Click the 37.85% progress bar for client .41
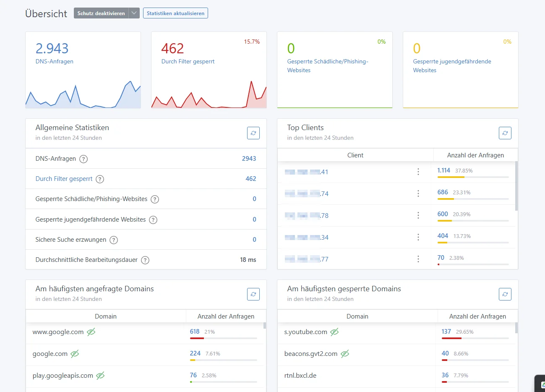 click(473, 177)
